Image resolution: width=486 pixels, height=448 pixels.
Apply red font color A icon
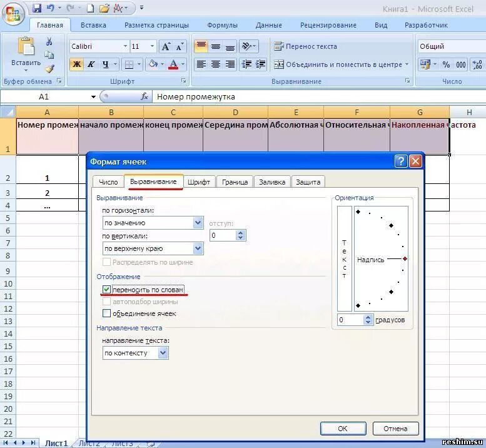click(173, 64)
